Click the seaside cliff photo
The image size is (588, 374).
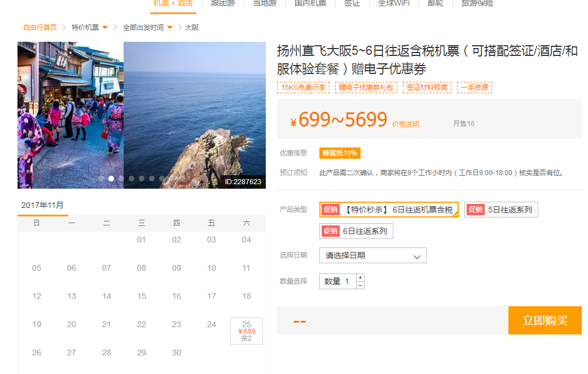(195, 115)
